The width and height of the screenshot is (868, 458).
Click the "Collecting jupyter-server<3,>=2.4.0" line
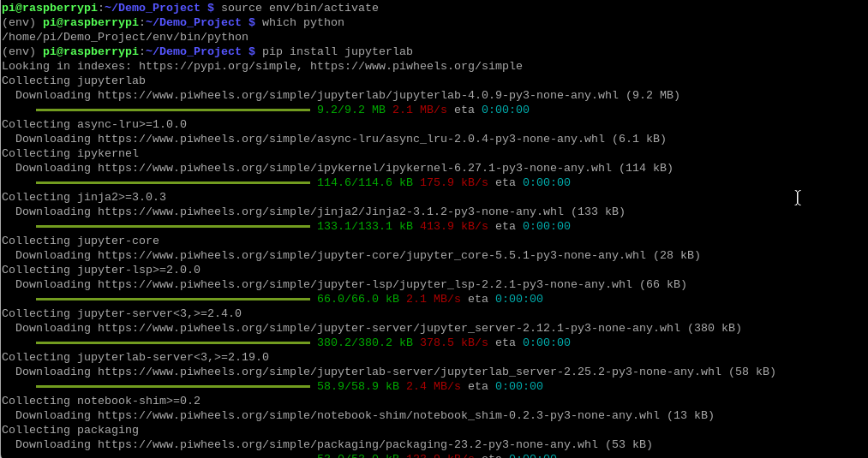coord(121,313)
